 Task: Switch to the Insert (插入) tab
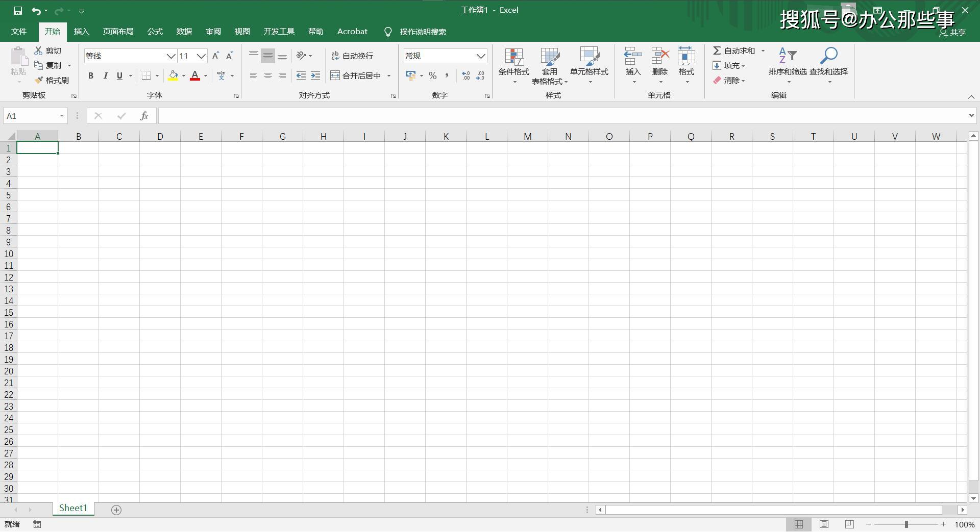[x=82, y=32]
